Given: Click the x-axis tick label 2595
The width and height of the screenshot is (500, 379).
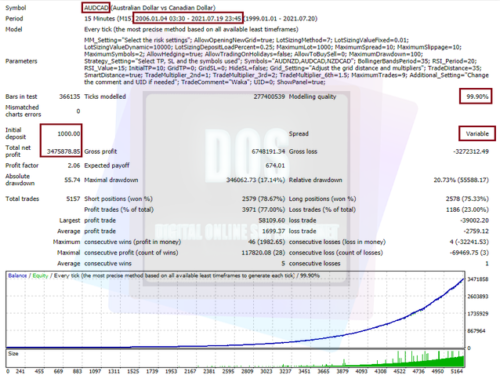Looking at the screenshot, I should 228,371.
